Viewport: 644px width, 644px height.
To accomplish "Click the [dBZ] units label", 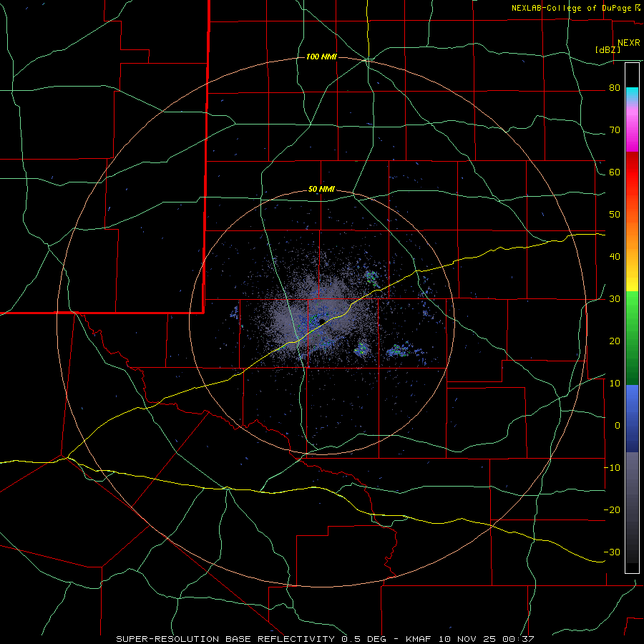I will tap(608, 49).
